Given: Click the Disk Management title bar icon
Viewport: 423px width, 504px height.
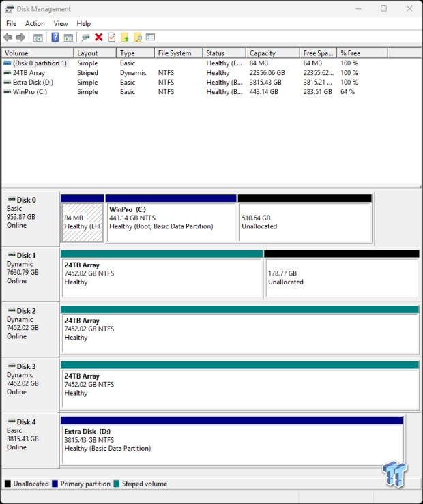Looking at the screenshot, I should (10, 9).
